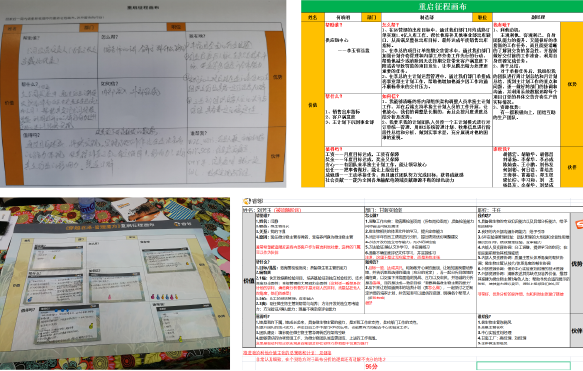Click the yellow 优势 cell in top-right sheet
The width and height of the screenshot is (583, 371).
pos(571,84)
